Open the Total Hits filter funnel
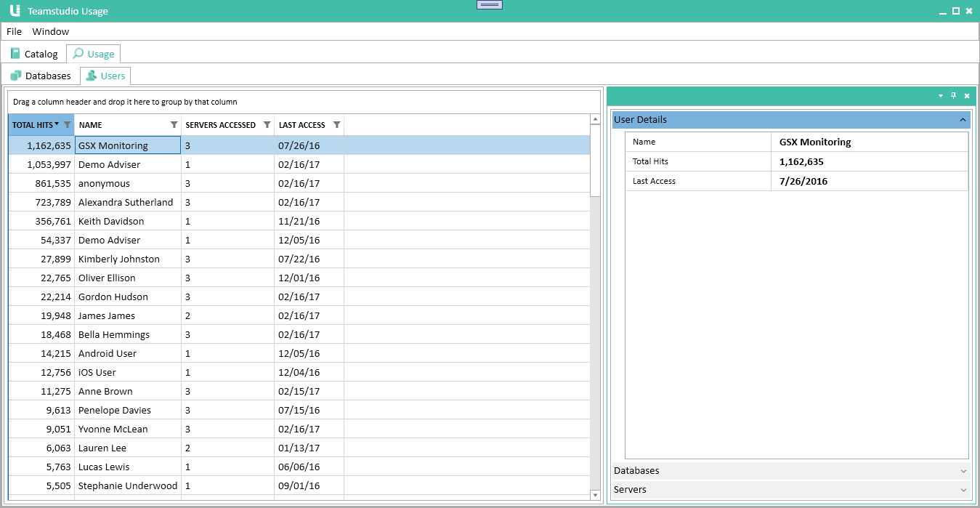 coord(68,124)
